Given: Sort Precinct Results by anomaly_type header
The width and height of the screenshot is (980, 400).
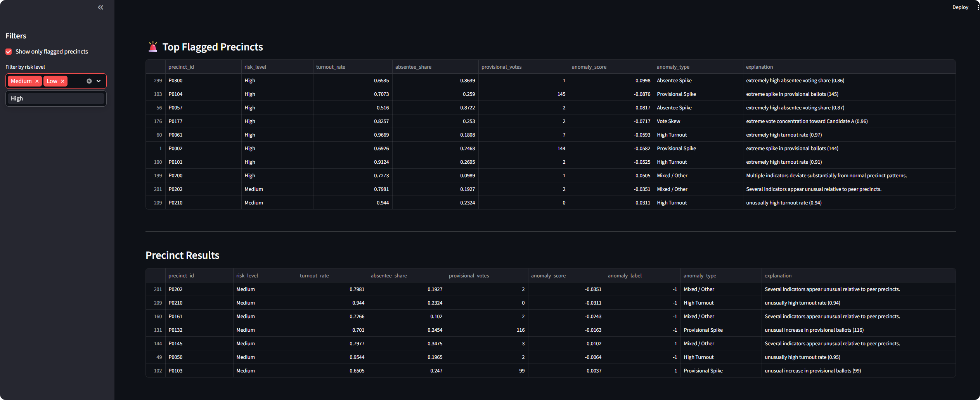Looking at the screenshot, I should coord(721,275).
